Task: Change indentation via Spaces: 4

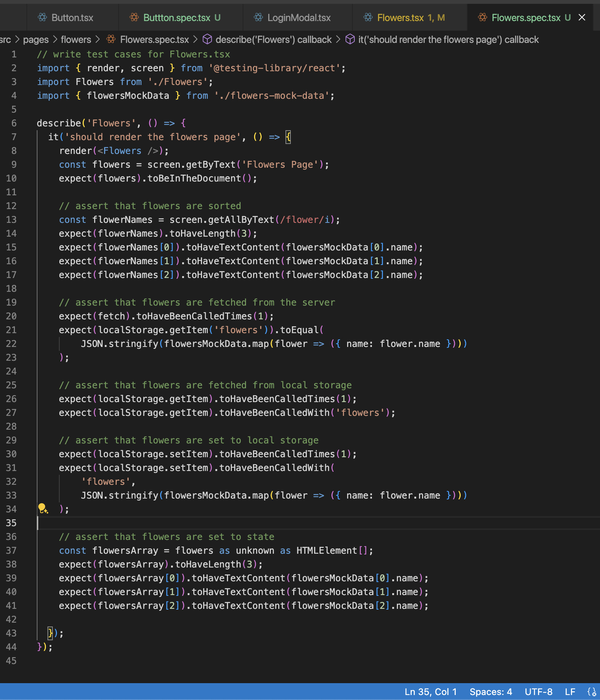Action: pyautogui.click(x=491, y=692)
